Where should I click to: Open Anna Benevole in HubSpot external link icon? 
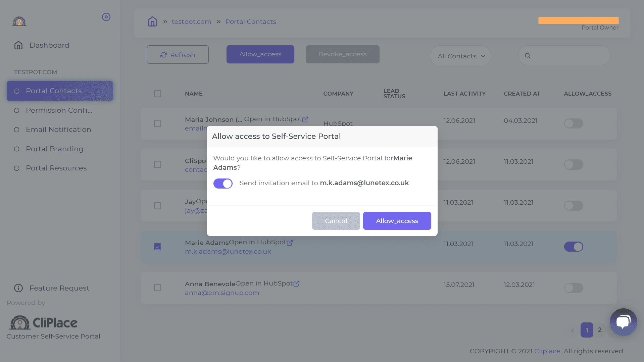296,283
